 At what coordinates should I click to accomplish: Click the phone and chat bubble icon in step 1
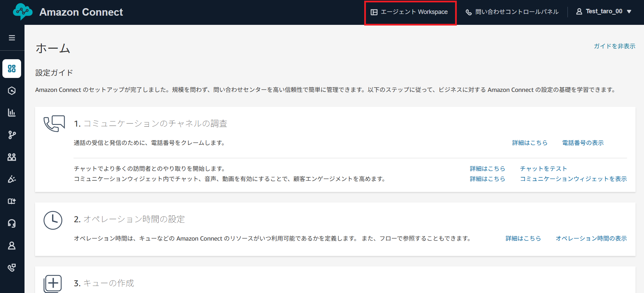(54, 124)
